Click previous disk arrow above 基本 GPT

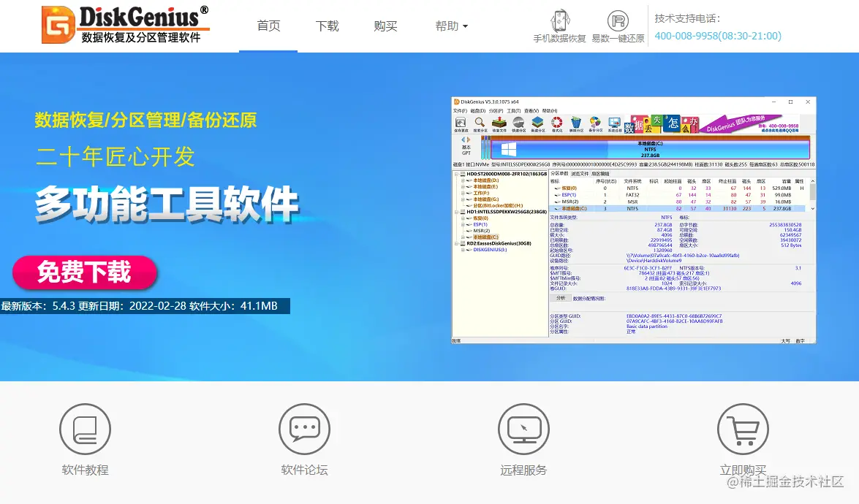point(463,140)
